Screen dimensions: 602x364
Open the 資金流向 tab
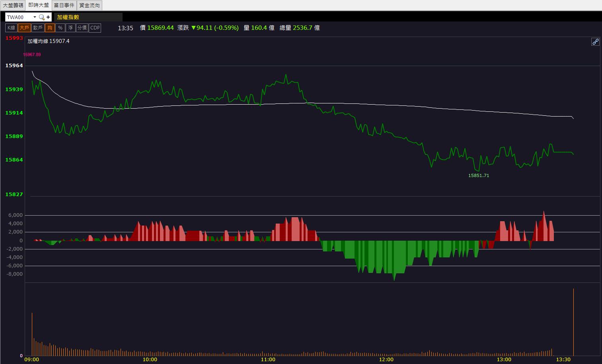(x=90, y=5)
